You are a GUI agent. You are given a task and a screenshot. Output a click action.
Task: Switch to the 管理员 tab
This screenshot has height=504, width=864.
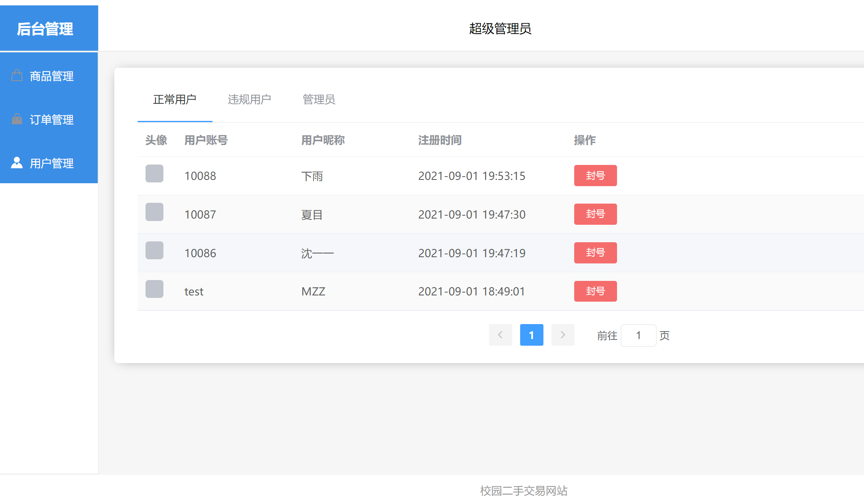point(319,100)
